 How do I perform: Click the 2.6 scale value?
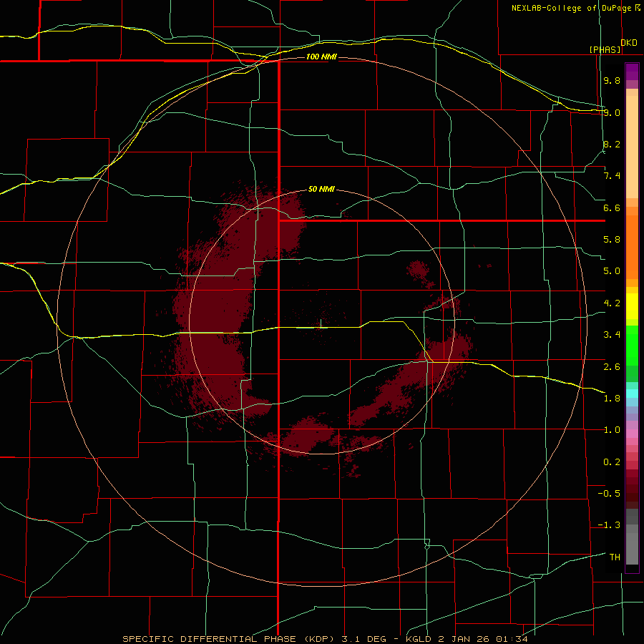pos(612,366)
